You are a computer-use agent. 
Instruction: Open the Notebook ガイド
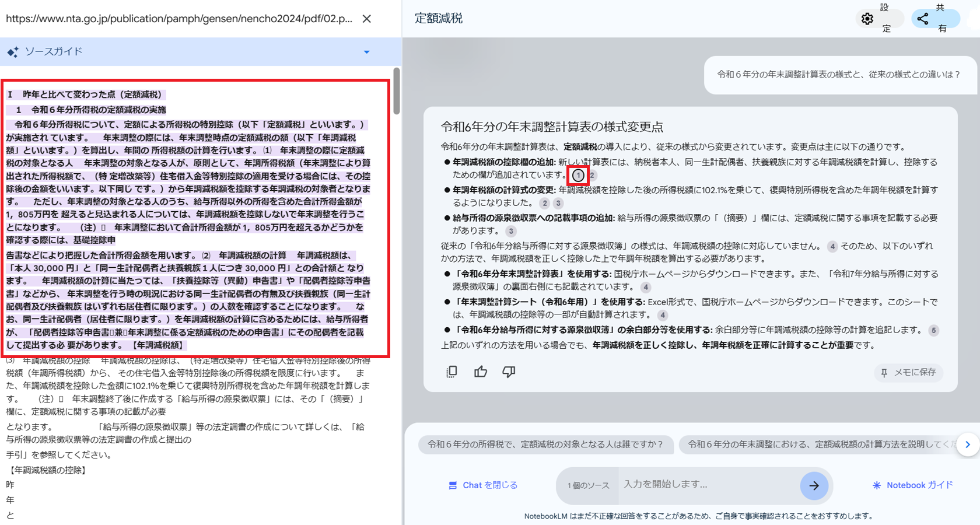coord(913,485)
